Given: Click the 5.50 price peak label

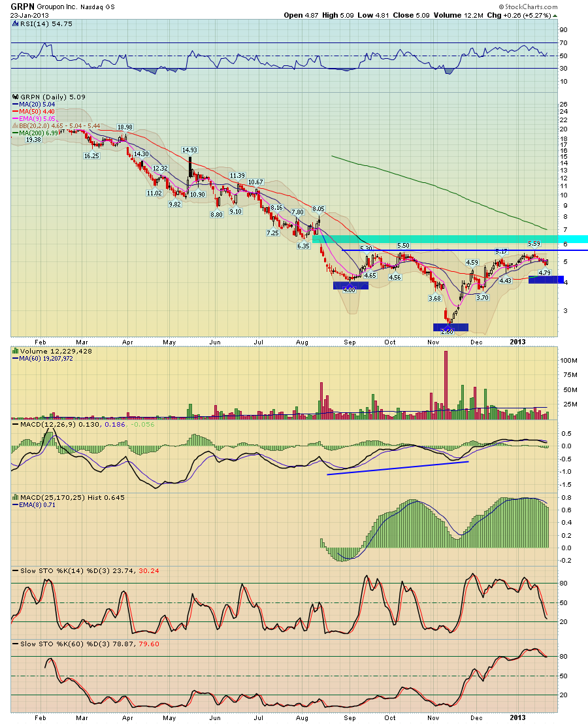Looking at the screenshot, I should click(x=403, y=246).
